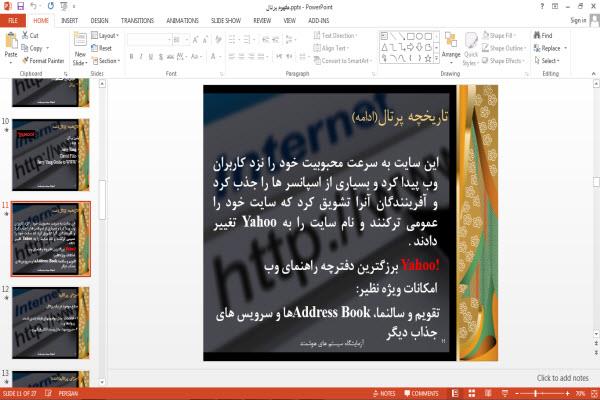Viewport: 600px width, 400px height.
Task: Toggle Bold formatting
Action: (x=131, y=57)
